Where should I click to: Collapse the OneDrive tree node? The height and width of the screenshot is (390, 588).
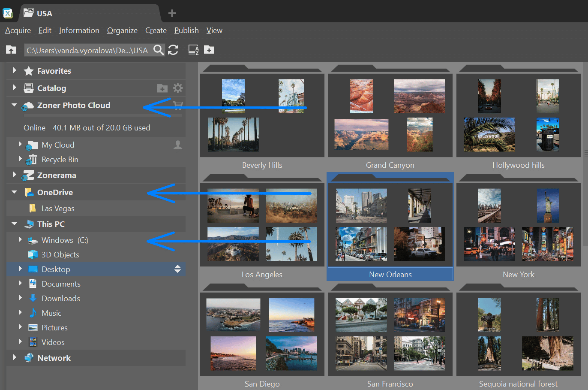[15, 192]
